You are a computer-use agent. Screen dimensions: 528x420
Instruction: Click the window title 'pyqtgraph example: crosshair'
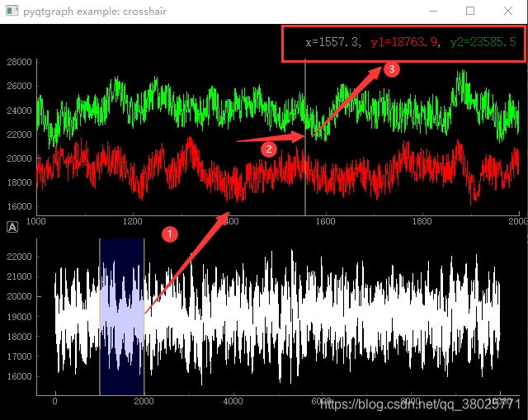(x=95, y=12)
